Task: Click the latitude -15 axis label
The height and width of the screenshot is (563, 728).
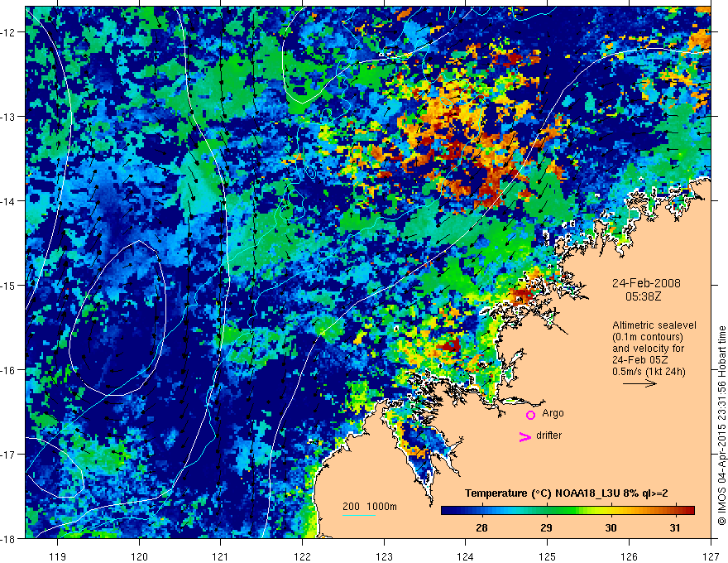Action: tap(9, 286)
